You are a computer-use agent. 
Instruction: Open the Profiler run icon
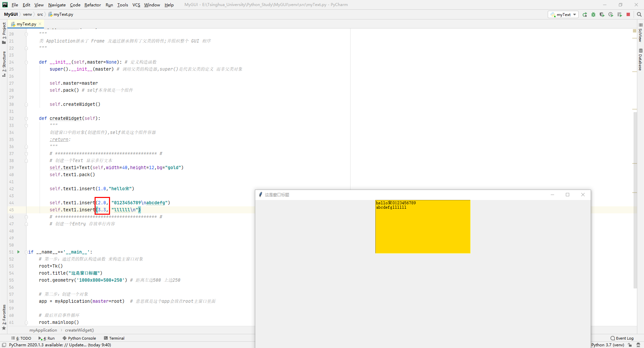pos(611,15)
